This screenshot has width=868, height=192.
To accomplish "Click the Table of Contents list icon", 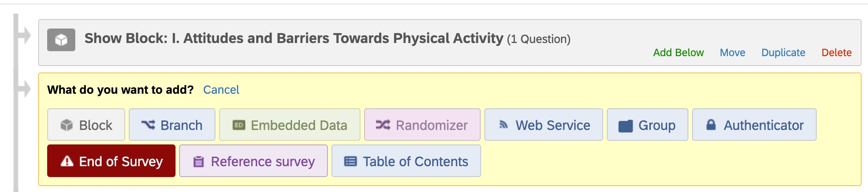I will click(x=351, y=161).
